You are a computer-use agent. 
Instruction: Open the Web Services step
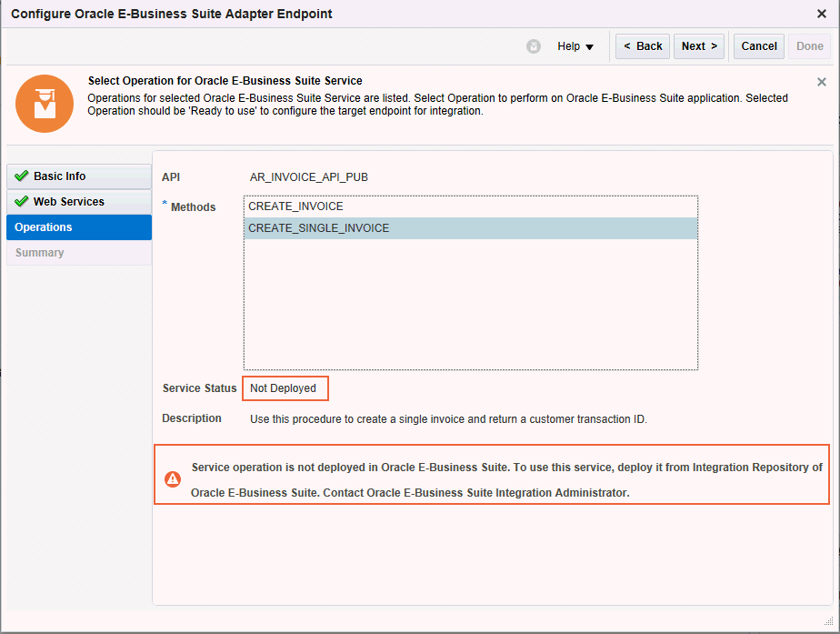79,202
